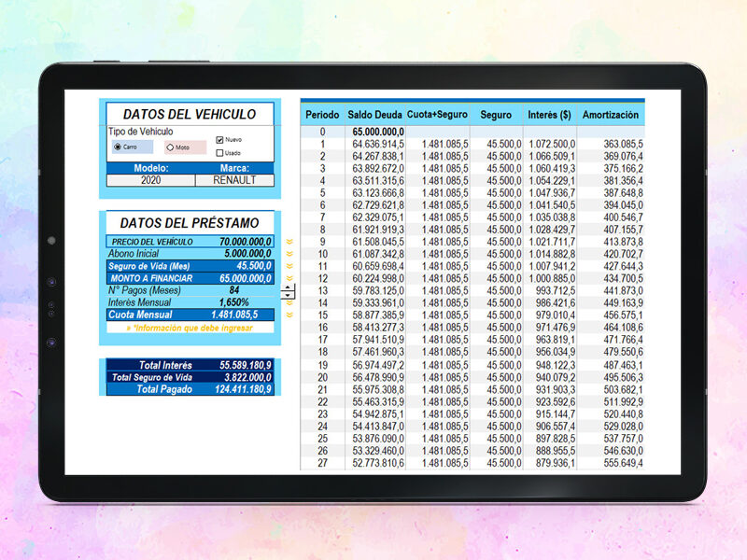The height and width of the screenshot is (560, 747).
Task: Click the Amortización column header
Action: point(611,115)
